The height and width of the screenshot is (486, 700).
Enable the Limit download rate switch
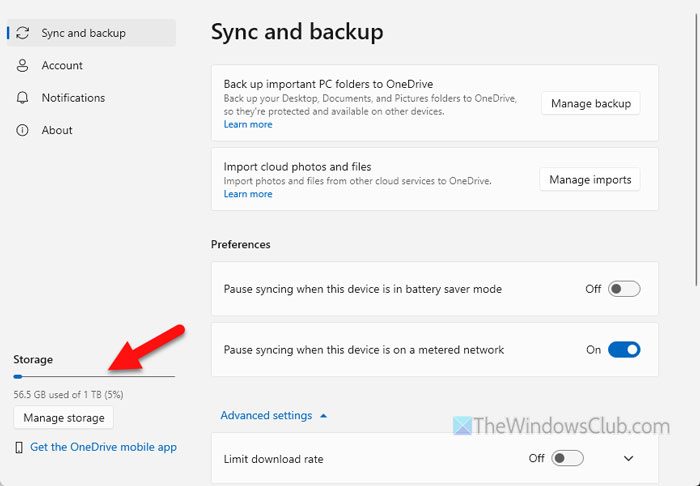point(567,459)
